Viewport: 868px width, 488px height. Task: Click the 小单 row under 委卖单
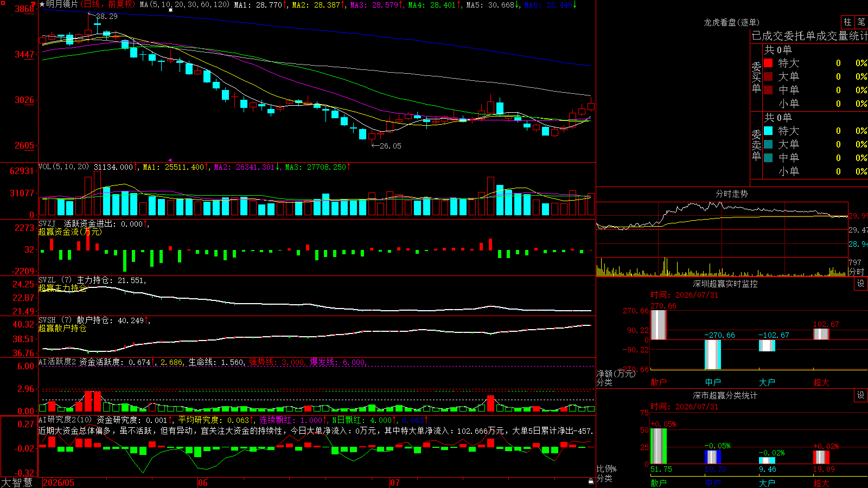[815, 171]
